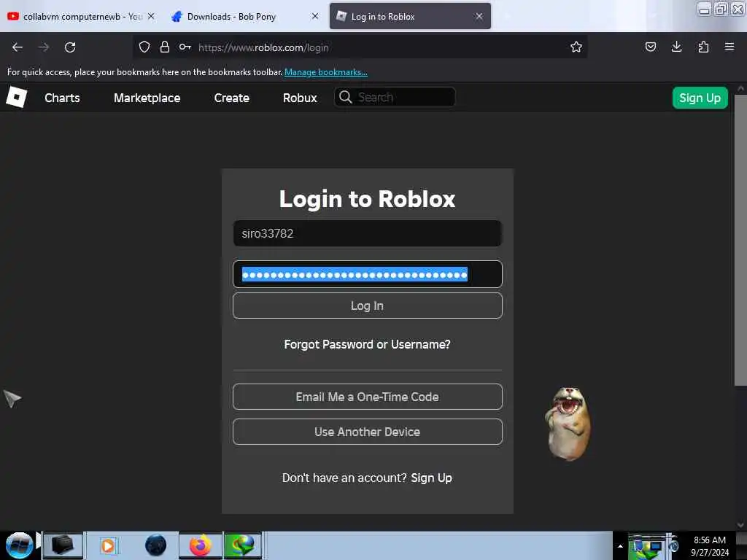This screenshot has width=747, height=560.
Task: Open the Create menu item
Action: coord(232,98)
